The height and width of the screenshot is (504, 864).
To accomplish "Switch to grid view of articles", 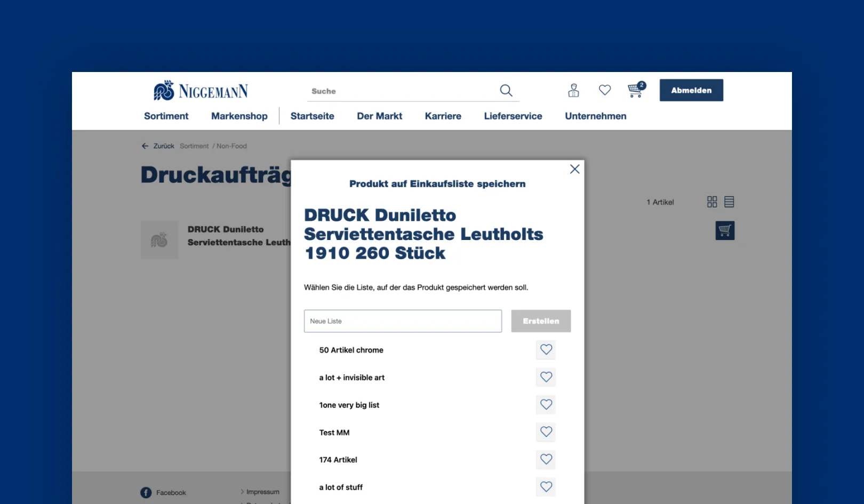I will [x=712, y=202].
